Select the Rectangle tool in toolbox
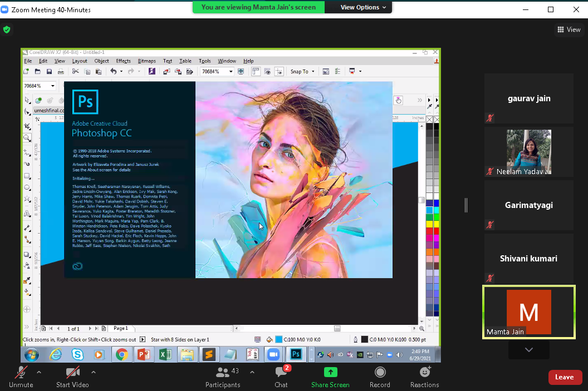This screenshot has width=588, height=391. [x=27, y=176]
